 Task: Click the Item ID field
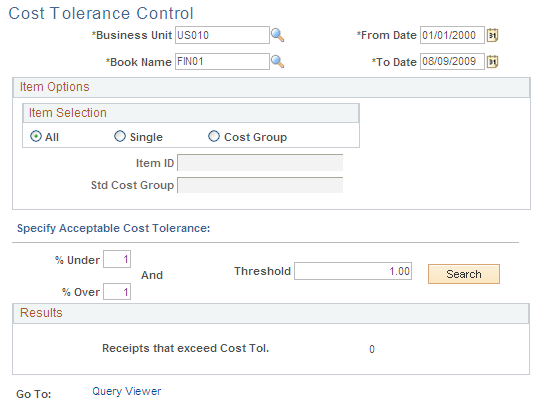[x=260, y=163]
